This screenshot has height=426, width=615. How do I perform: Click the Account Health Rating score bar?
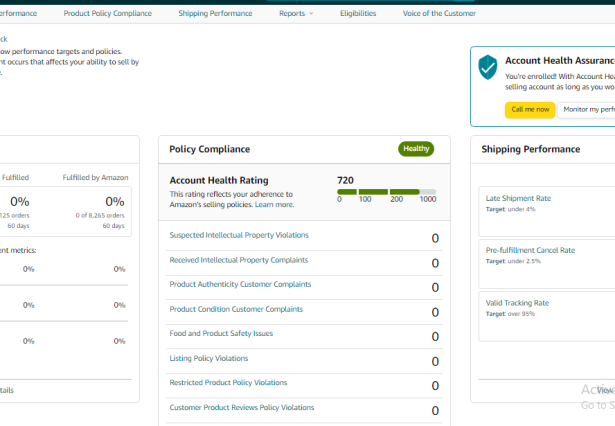(x=386, y=191)
